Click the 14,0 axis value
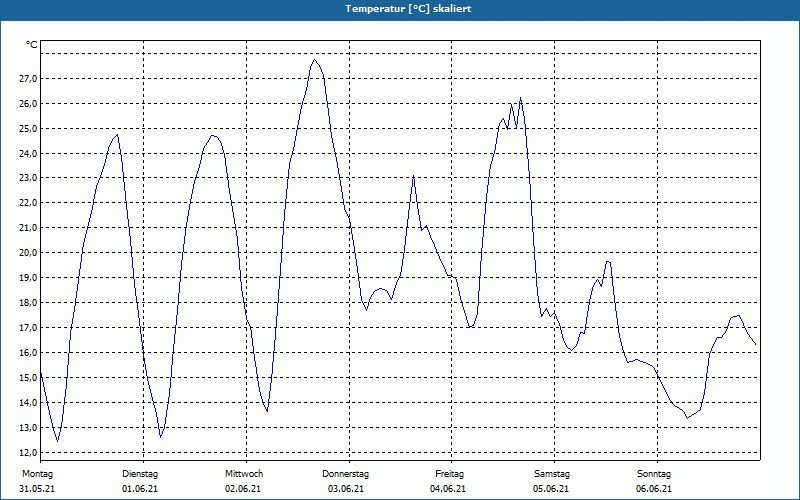 click(29, 403)
